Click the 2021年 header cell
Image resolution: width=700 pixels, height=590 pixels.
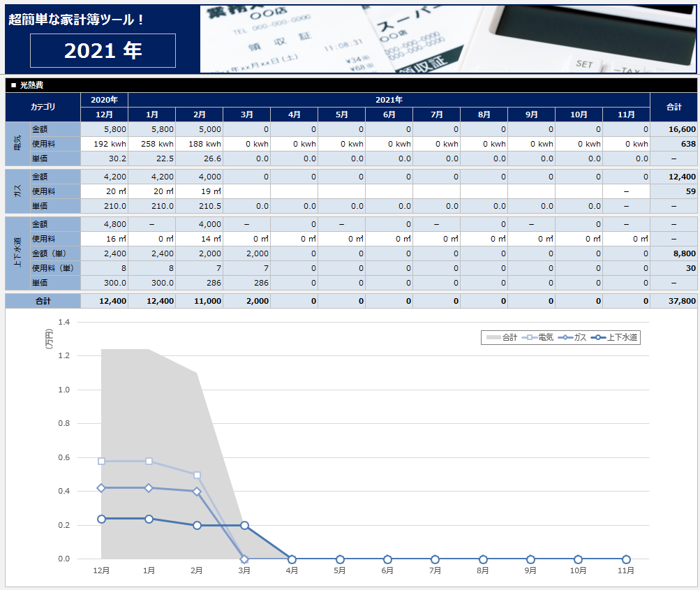(x=389, y=100)
